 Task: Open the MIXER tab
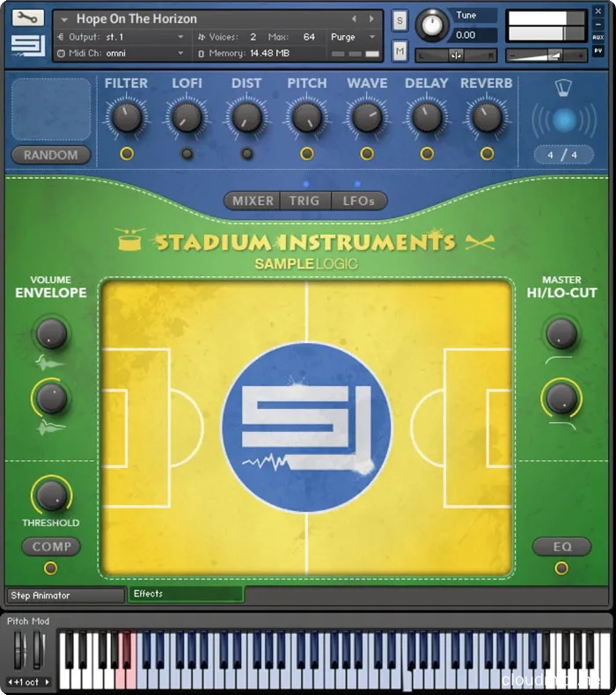[253, 201]
